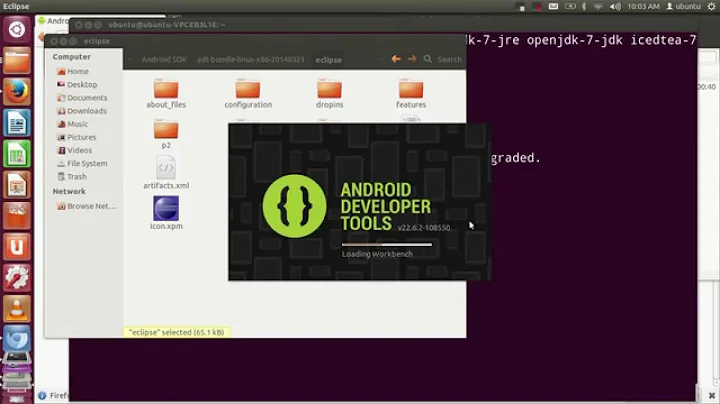Open System Settings launcher icon
The height and width of the screenshot is (404, 720).
pyautogui.click(x=17, y=278)
